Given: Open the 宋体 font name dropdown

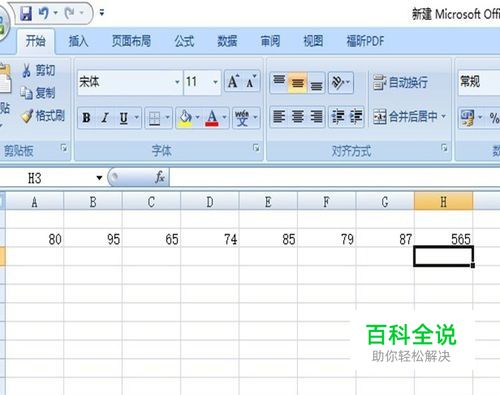Looking at the screenshot, I should [x=177, y=82].
